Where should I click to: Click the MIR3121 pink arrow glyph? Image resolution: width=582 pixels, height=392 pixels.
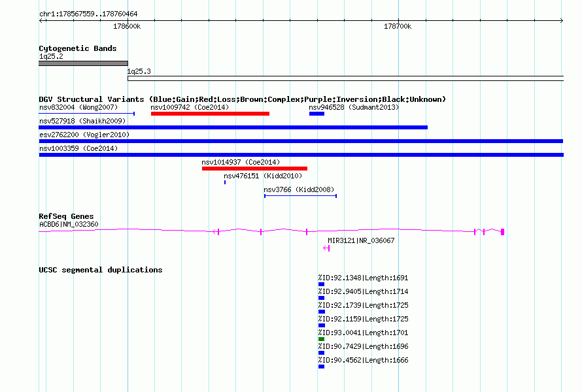click(326, 248)
